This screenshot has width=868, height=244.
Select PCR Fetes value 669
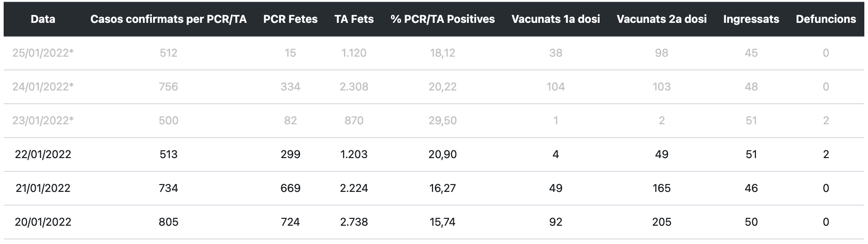point(290,188)
